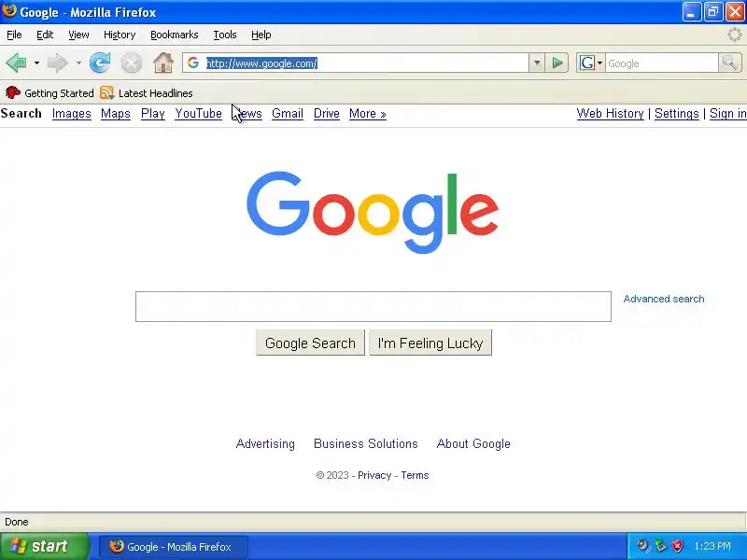Reload the page with the Reload icon
This screenshot has height=560, width=747.
(x=100, y=63)
